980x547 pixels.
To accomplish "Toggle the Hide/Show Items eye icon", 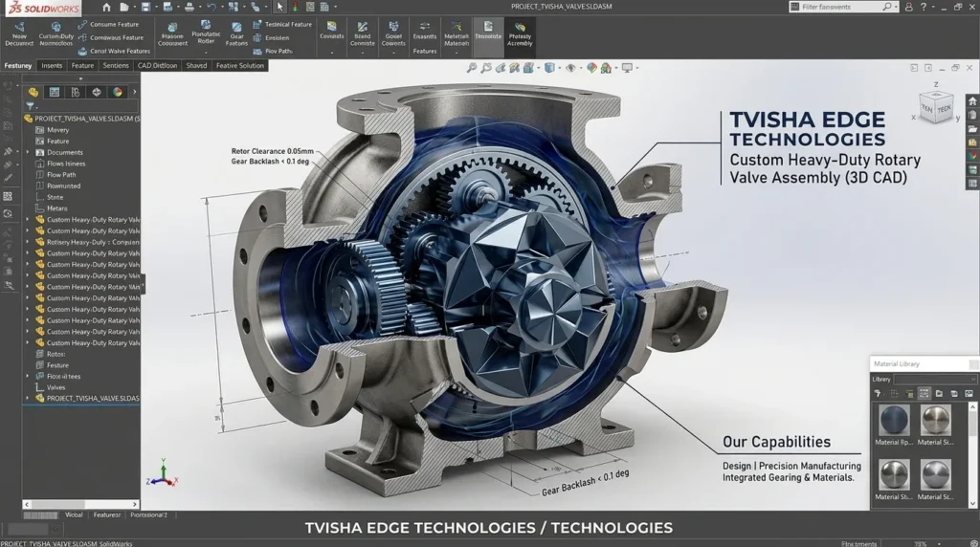I will pyautogui.click(x=570, y=68).
